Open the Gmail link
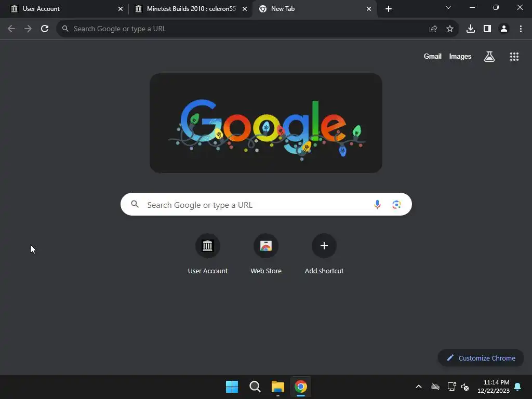The width and height of the screenshot is (532, 399). (433, 56)
